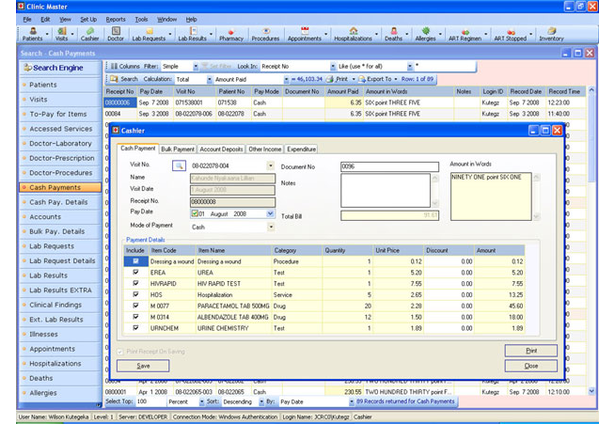The image size is (615, 424).
Task: Click the Document No input field
Action: (x=389, y=166)
